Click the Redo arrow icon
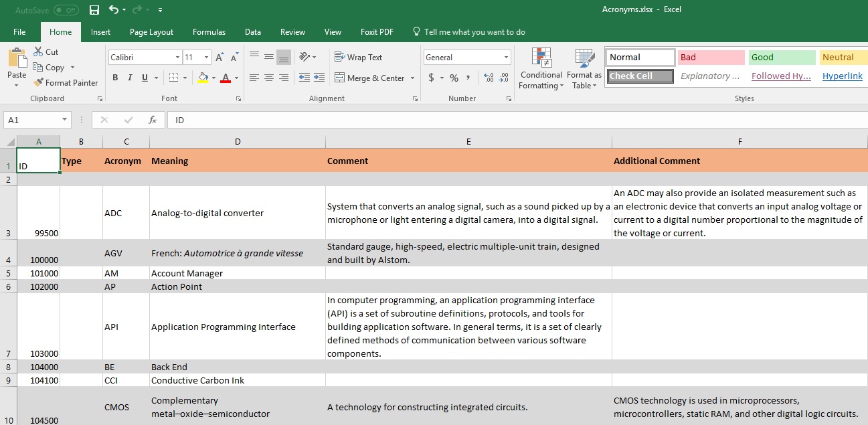This screenshot has width=868, height=425. 139,10
